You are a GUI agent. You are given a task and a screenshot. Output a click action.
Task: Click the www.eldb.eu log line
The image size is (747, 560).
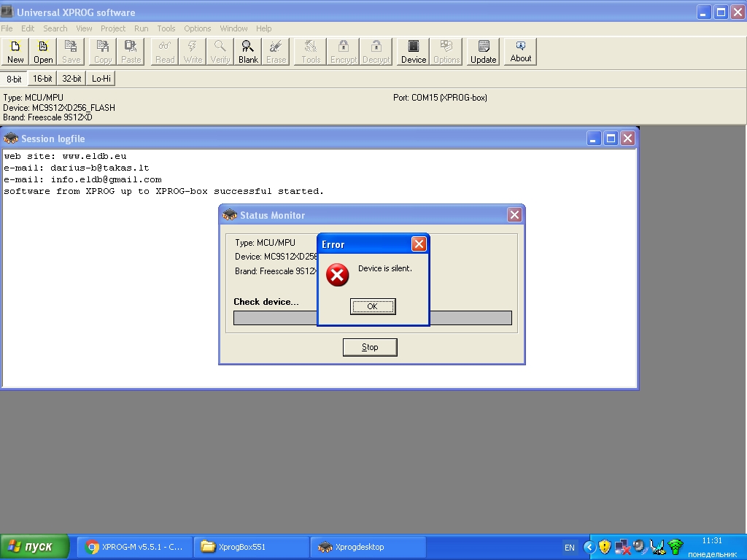coord(65,156)
